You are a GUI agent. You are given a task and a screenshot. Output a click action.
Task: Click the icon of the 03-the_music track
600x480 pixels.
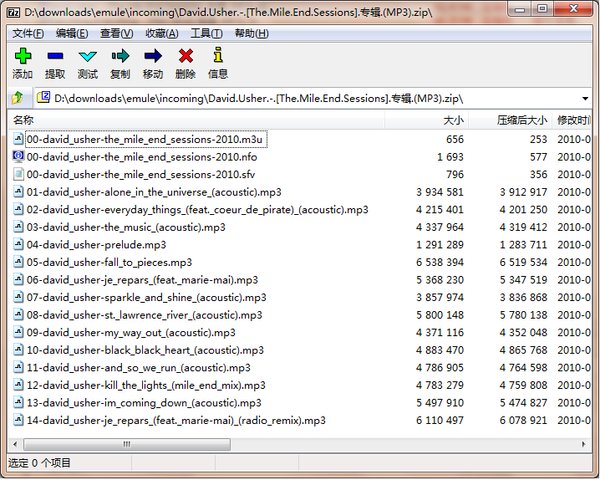pos(18,227)
